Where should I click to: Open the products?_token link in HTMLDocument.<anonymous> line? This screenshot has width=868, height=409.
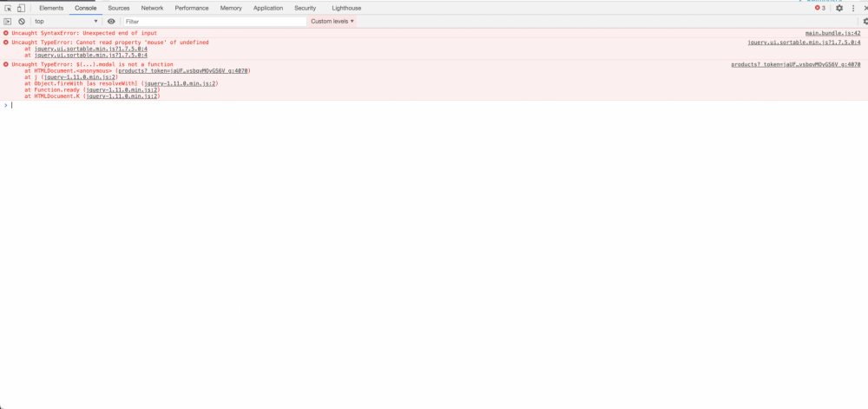[183, 71]
